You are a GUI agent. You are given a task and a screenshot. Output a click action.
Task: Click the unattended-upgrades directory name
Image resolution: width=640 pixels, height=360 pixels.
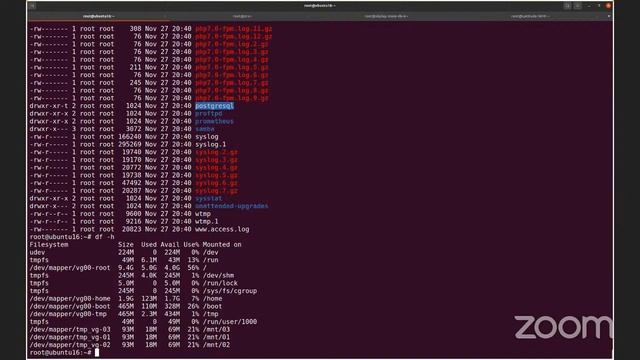pos(232,206)
